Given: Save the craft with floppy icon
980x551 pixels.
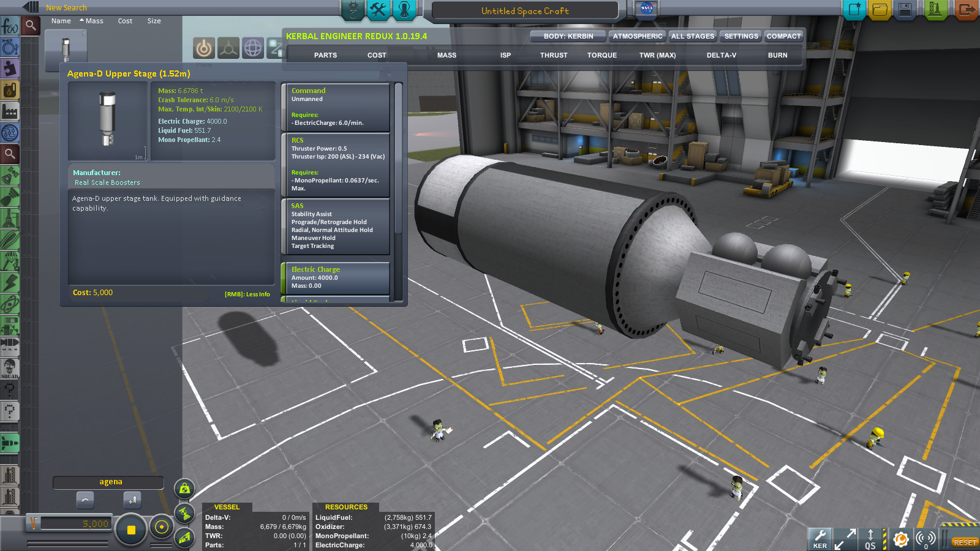Looking at the screenshot, I should point(905,10).
